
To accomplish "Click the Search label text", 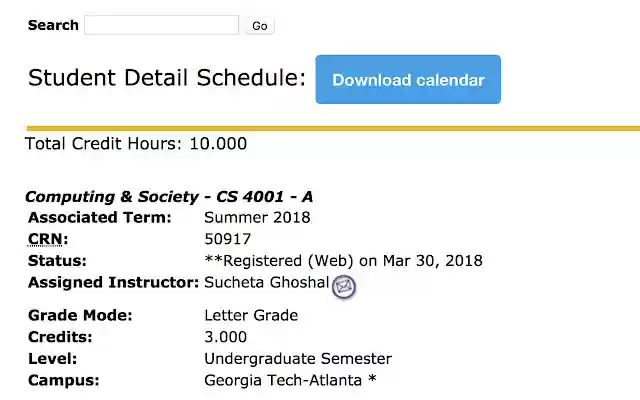I will point(53,25).
